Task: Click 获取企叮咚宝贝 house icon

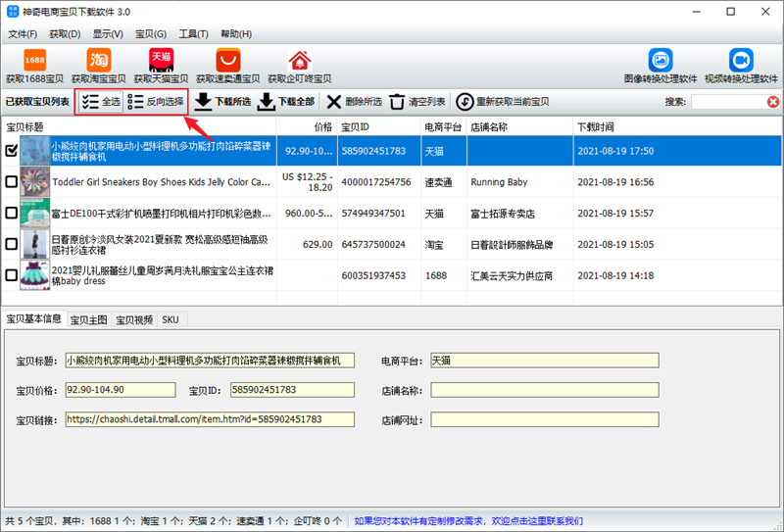Action: [298, 62]
